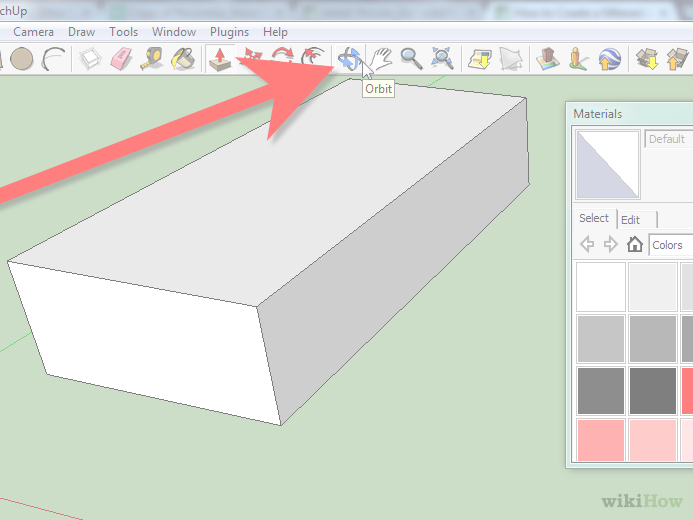Select the Offset tool
Viewport: 693px width, 520px height.
[313, 58]
